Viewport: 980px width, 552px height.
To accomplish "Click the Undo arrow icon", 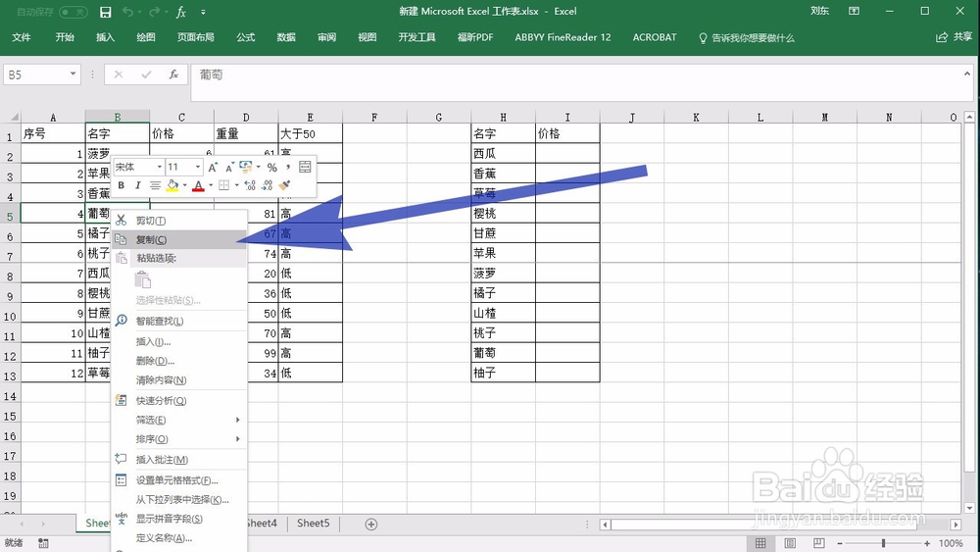I will 127,12.
